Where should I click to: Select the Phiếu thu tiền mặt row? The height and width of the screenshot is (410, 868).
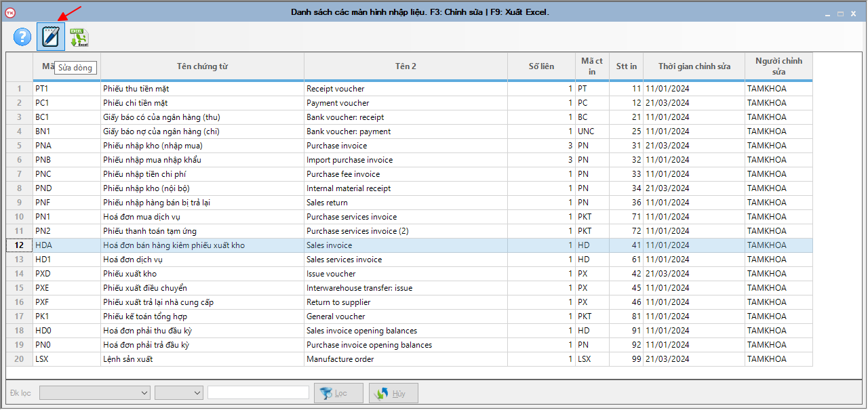pos(202,89)
